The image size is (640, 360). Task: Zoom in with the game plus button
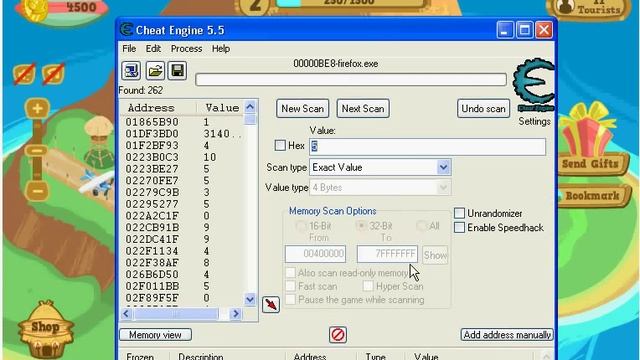tap(37, 109)
